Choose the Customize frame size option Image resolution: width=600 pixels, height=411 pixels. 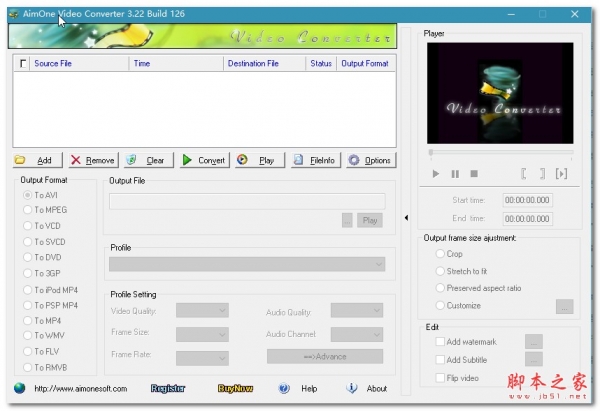[x=458, y=305]
